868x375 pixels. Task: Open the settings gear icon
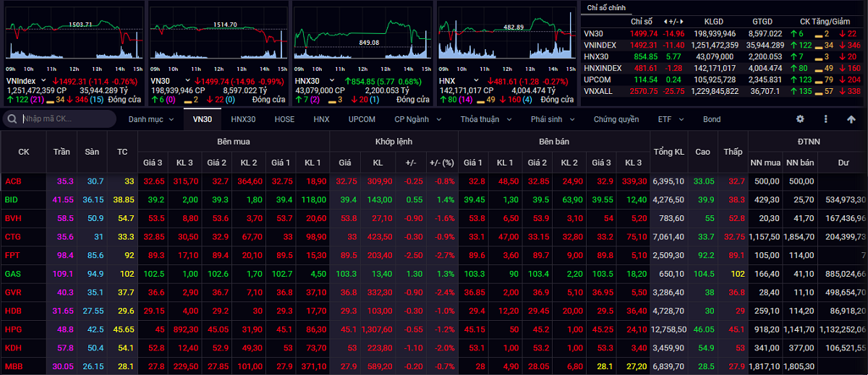(800, 119)
